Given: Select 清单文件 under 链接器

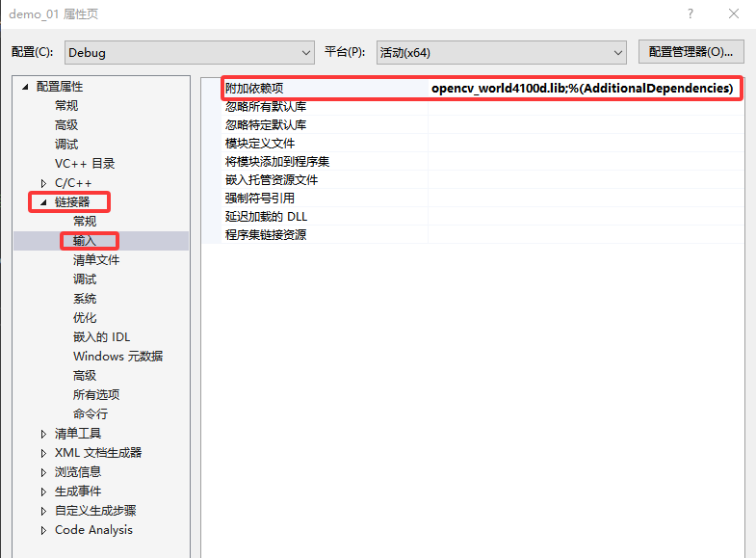Looking at the screenshot, I should click(x=96, y=260).
